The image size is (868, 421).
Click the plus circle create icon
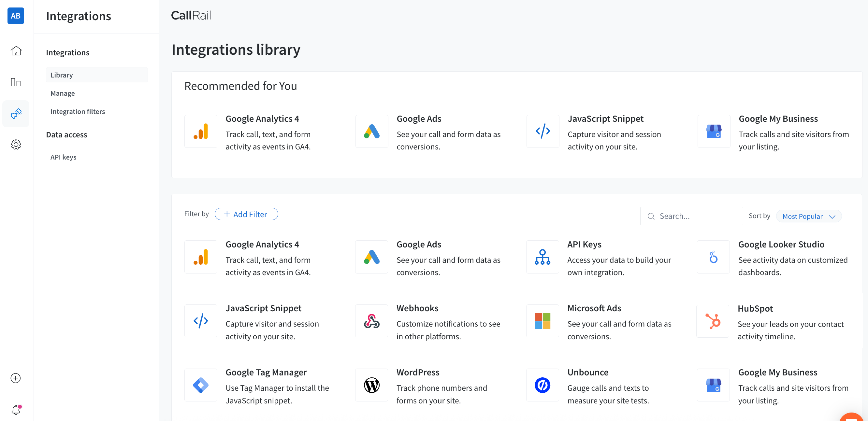(16, 378)
